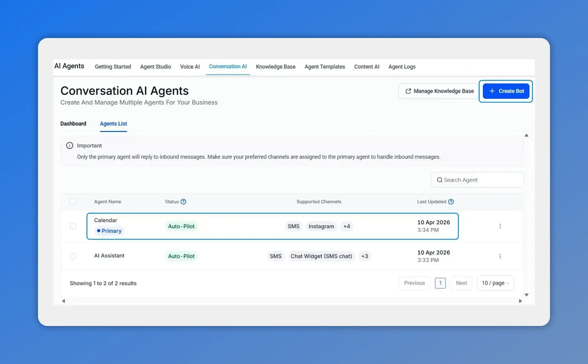
Task: Click page number 1 in pagination
Action: click(440, 283)
